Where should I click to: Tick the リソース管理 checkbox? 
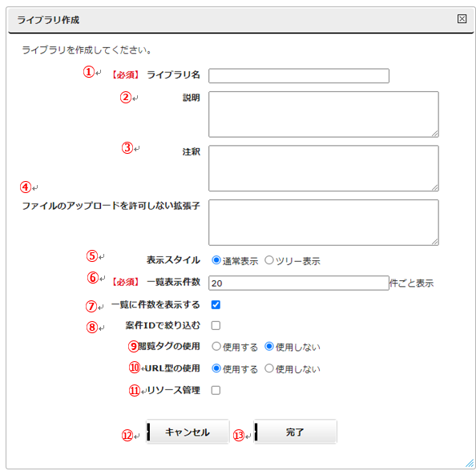coord(216,390)
